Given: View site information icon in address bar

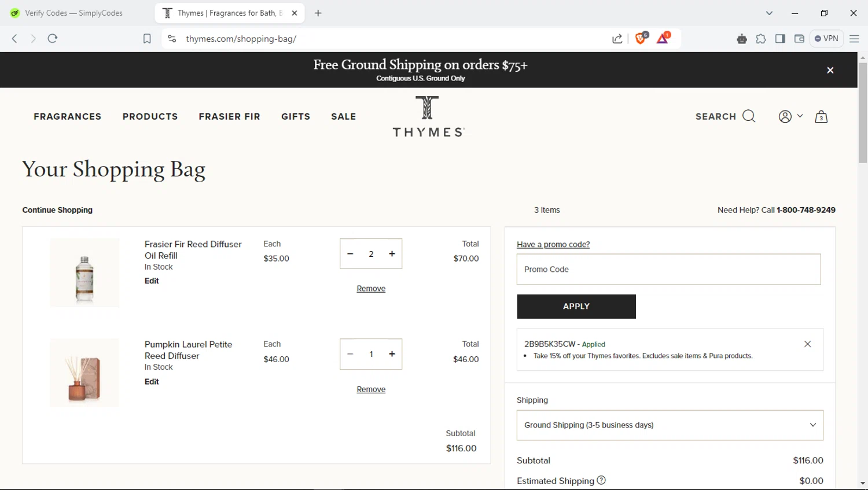Looking at the screenshot, I should tap(172, 39).
